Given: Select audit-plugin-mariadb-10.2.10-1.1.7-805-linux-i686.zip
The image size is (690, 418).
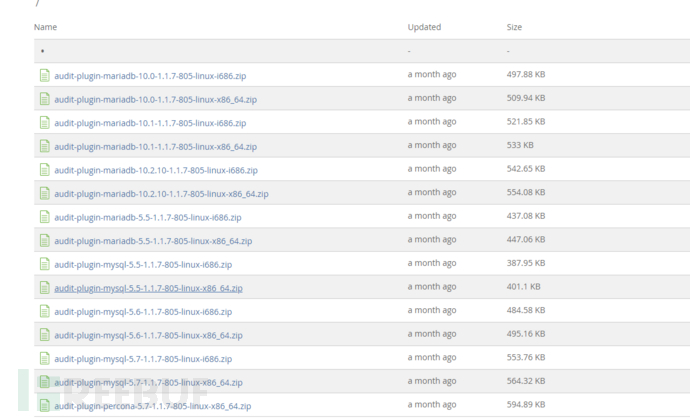Looking at the screenshot, I should click(x=156, y=170).
